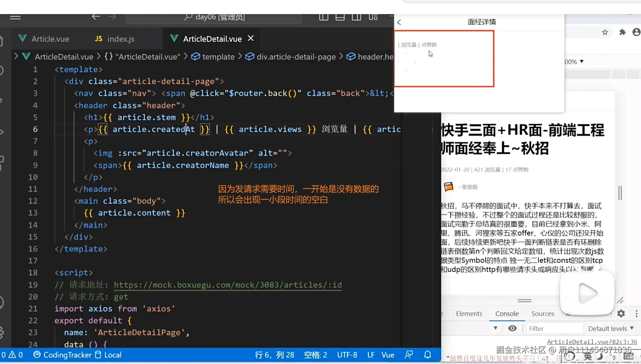Open the ArticleDetail.vue?82c3:36 source link
This screenshot has width=641, height=364.
coord(592,342)
